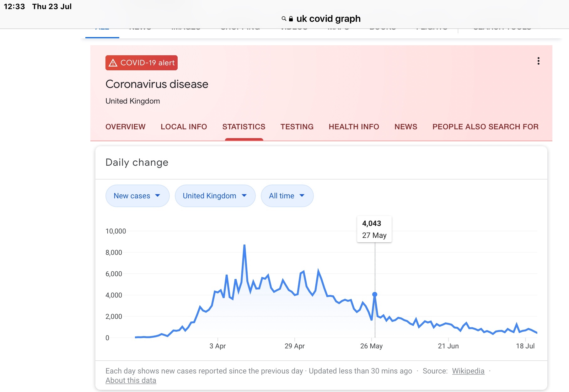Open the HEALTH INFO tab
569x392 pixels.
[x=354, y=127]
